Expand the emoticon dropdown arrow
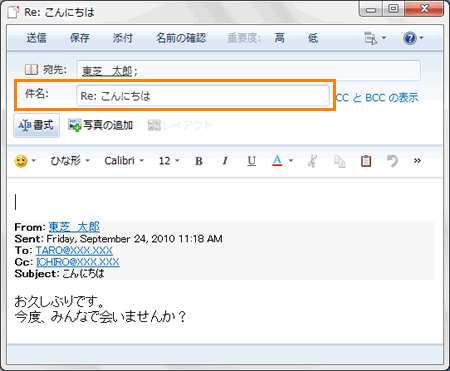 tap(34, 161)
